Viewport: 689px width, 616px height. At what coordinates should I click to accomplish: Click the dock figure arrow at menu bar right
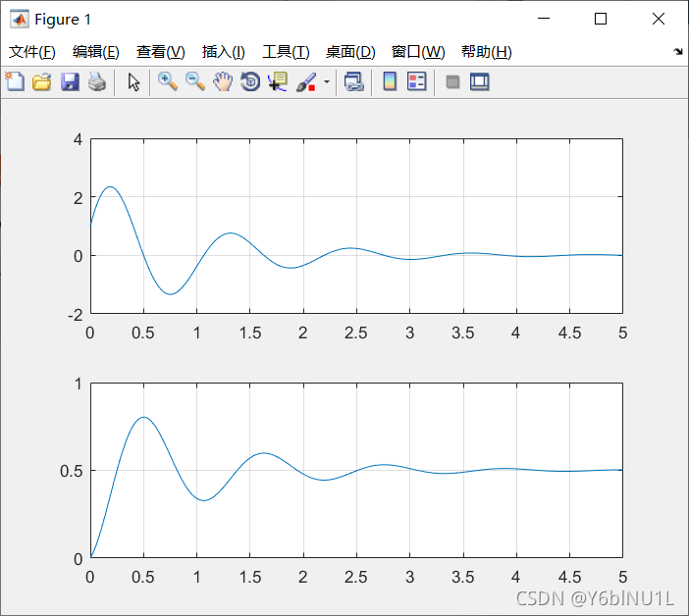click(678, 52)
